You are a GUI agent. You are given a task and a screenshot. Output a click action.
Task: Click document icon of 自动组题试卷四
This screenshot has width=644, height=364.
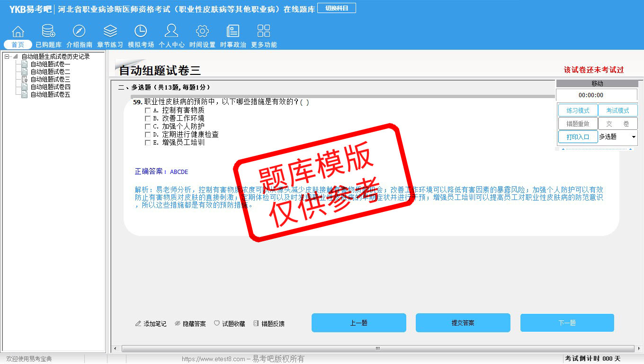pyautogui.click(x=25, y=87)
